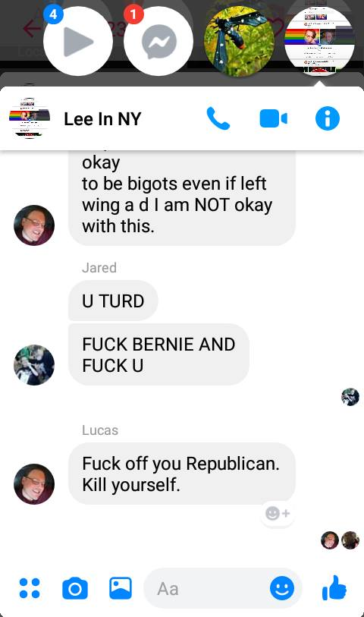Open the photo gallery picker icon

121,588
